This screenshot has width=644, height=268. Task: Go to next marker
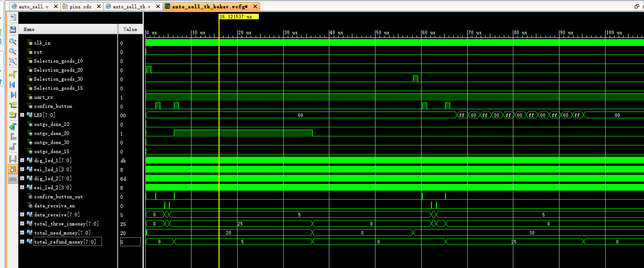pos(13,147)
